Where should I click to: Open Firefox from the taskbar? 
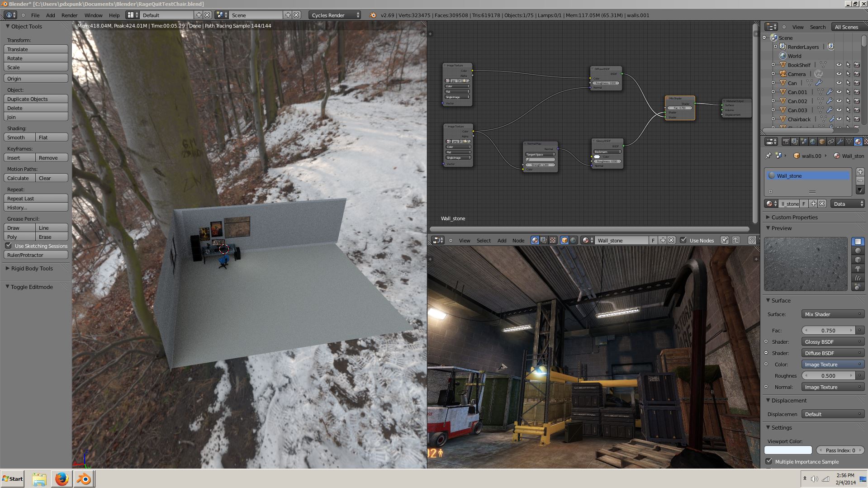coord(62,479)
